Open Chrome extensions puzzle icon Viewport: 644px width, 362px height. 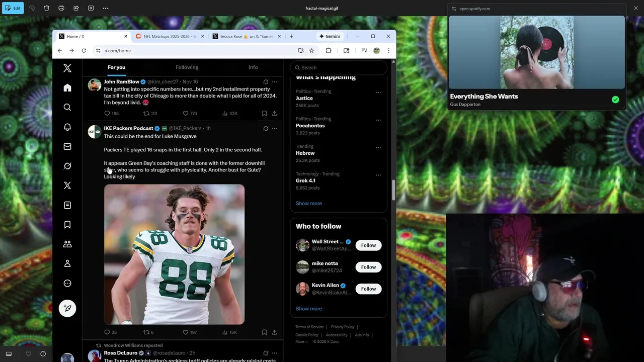pos(329,50)
